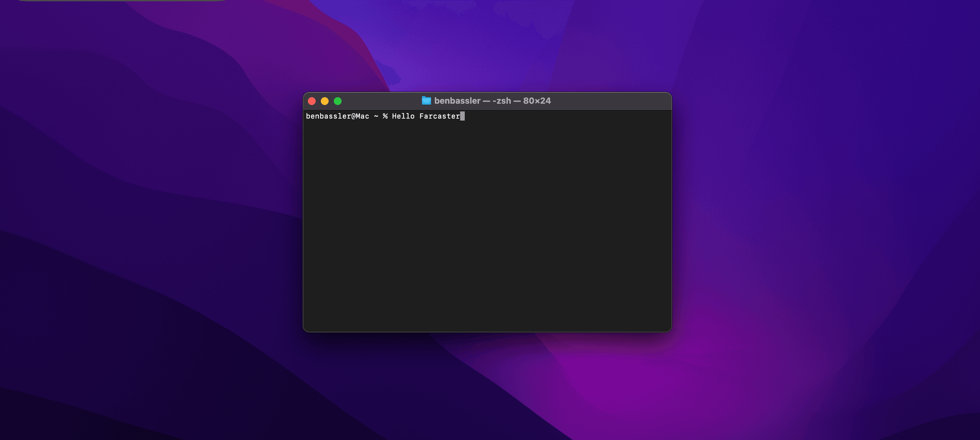
Task: Click the tilde directory symbol in prompt
Action: click(376, 116)
